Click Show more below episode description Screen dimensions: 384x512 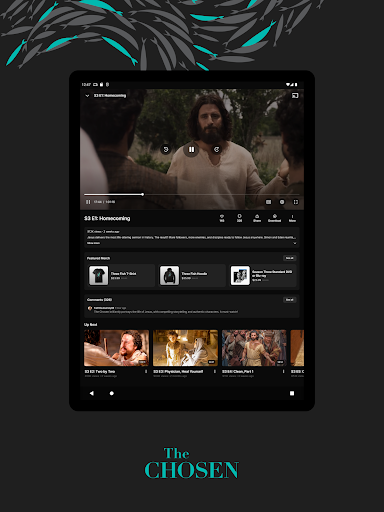[94, 243]
